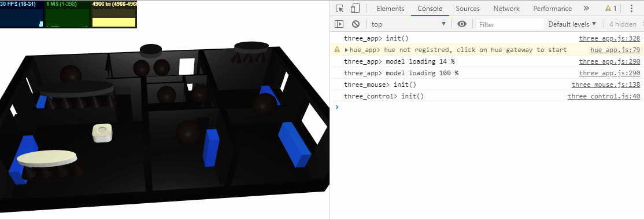Select the "three_mouse> init()" log message
The image size is (644, 220).
[380, 85]
